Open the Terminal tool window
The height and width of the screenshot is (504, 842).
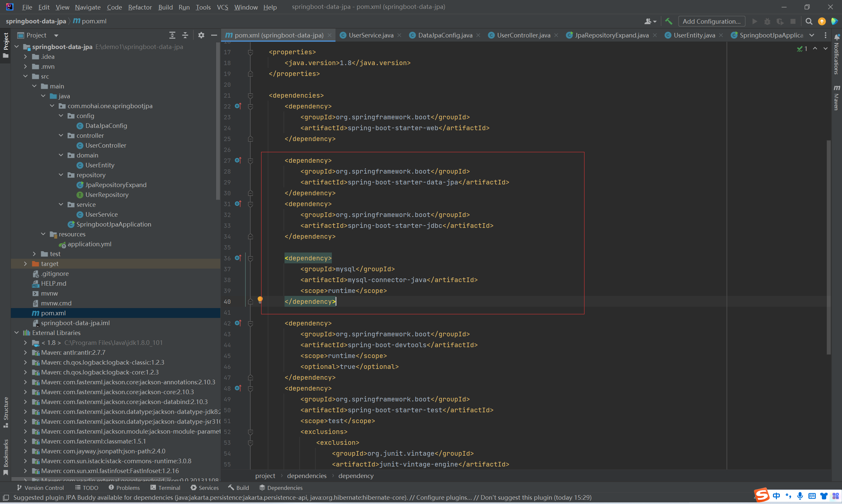point(165,488)
